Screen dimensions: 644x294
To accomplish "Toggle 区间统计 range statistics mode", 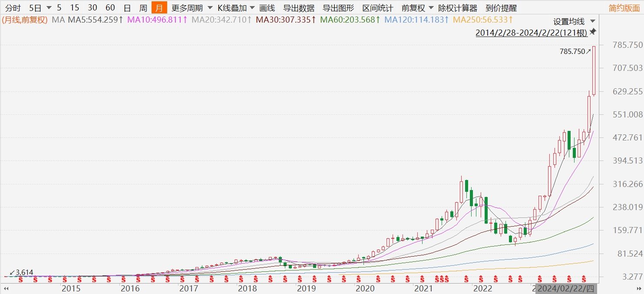I will 377,8.
